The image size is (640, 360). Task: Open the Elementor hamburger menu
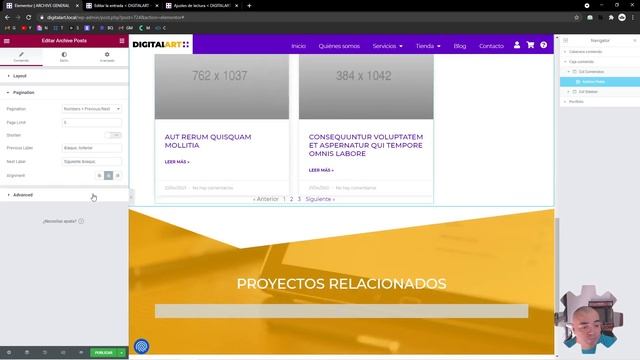point(7,41)
